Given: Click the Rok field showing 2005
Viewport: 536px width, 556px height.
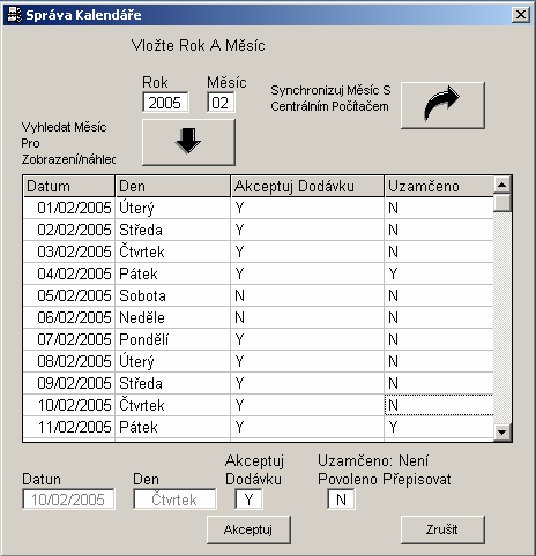Looking at the screenshot, I should [x=165, y=102].
